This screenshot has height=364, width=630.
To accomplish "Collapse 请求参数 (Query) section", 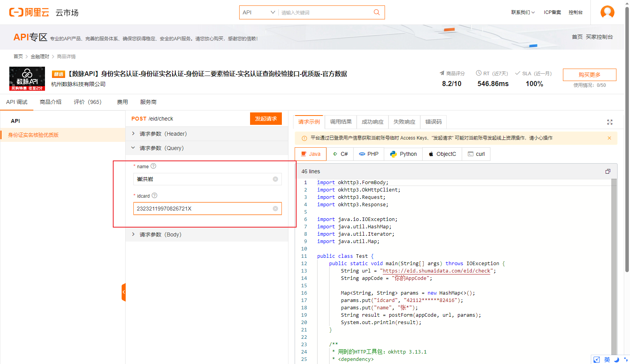I will (x=207, y=148).
